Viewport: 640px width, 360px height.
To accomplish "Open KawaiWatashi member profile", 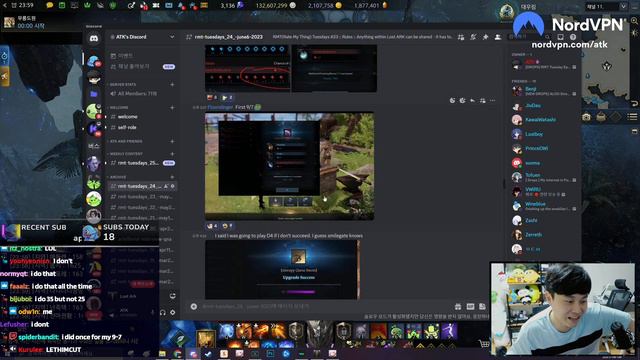I will 544,120.
